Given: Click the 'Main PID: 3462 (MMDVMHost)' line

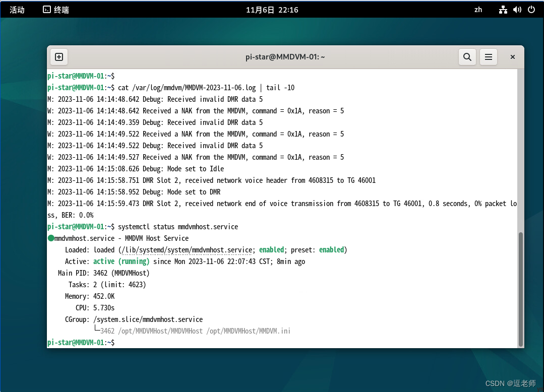Looking at the screenshot, I should pyautogui.click(x=103, y=273).
